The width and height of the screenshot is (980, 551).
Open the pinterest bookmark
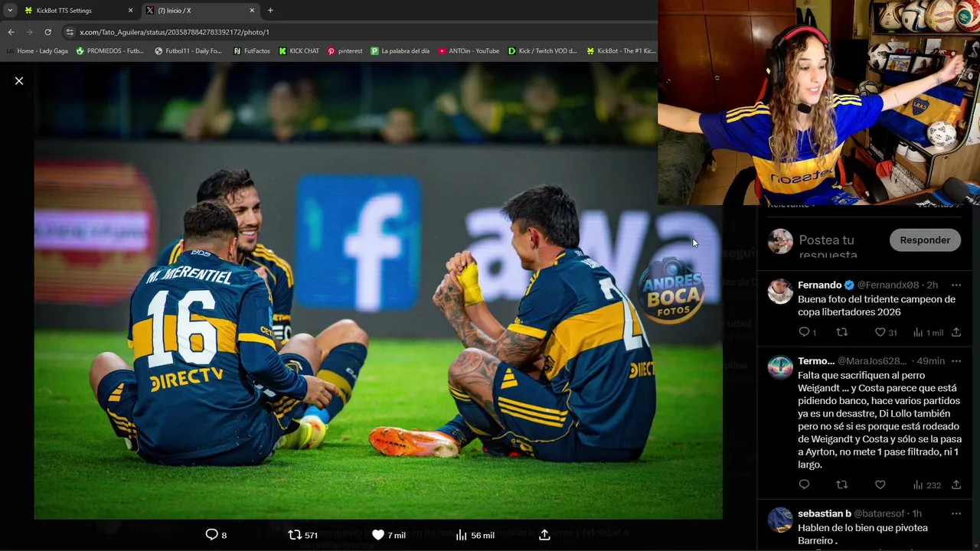tap(345, 51)
